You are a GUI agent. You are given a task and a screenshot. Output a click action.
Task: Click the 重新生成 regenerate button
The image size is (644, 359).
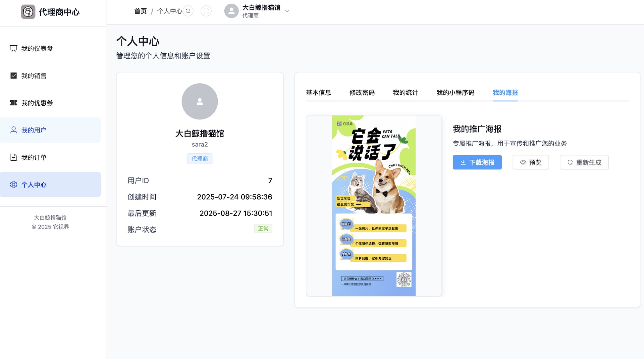click(584, 162)
